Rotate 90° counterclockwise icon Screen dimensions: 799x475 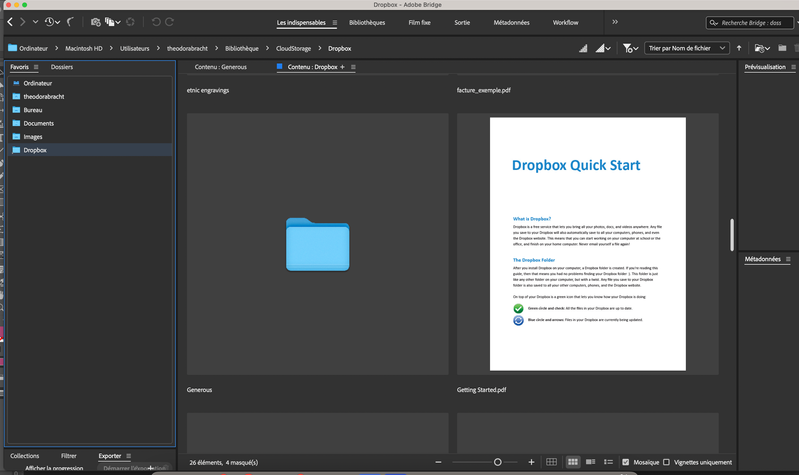156,22
